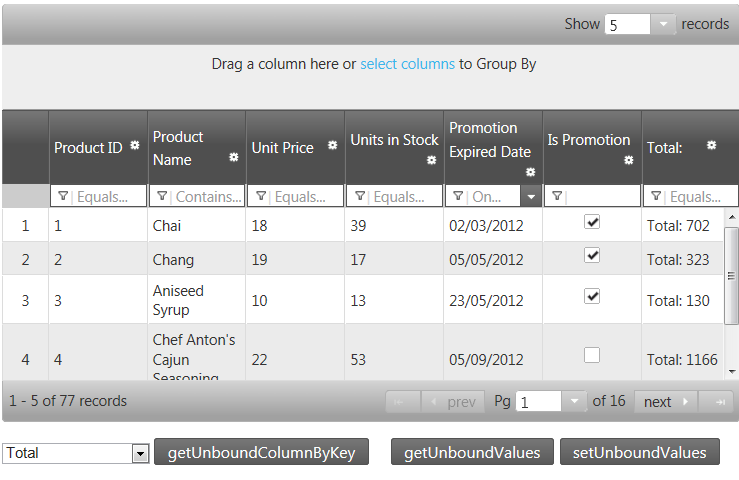Image resolution: width=739 pixels, height=480 pixels.
Task: Open the Units in Stock settings gear
Action: [431, 160]
